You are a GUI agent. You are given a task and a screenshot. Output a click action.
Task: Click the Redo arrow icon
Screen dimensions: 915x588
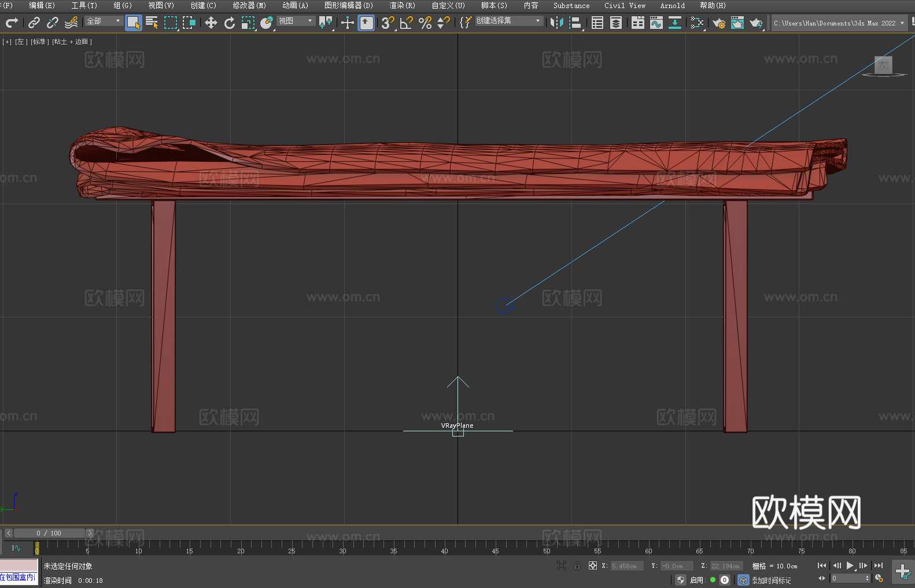point(12,23)
